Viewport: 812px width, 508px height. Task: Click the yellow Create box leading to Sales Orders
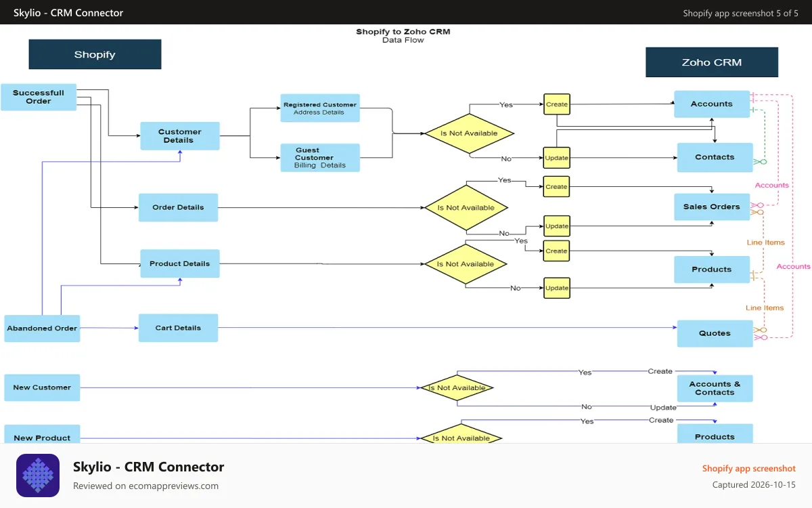click(557, 187)
